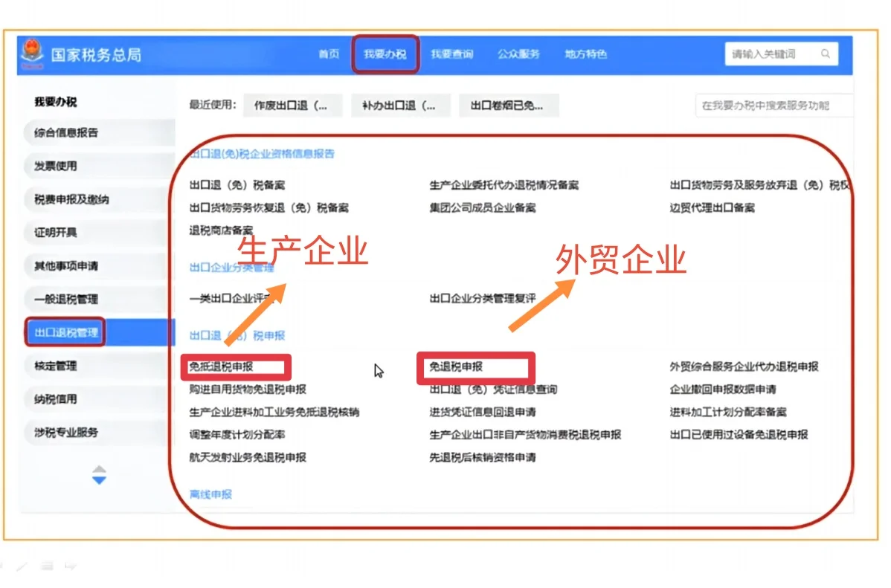Viewport: 891px width, 588px height.
Task: Click the list icon in the bottom-left toolbar
Action: coord(46,565)
